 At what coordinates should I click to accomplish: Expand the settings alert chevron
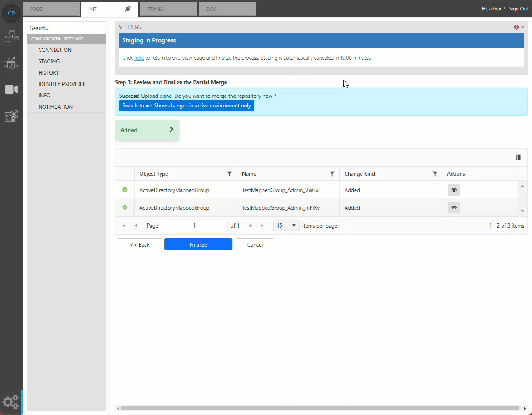(522, 27)
